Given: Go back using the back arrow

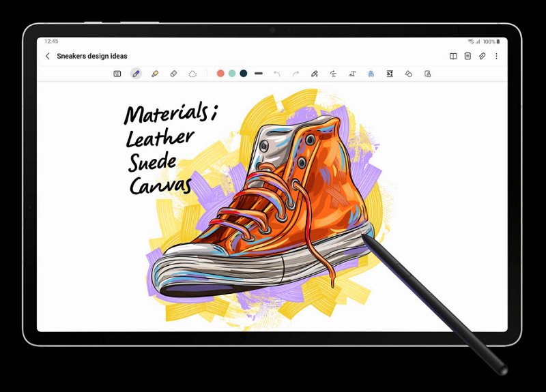Looking at the screenshot, I should [47, 56].
